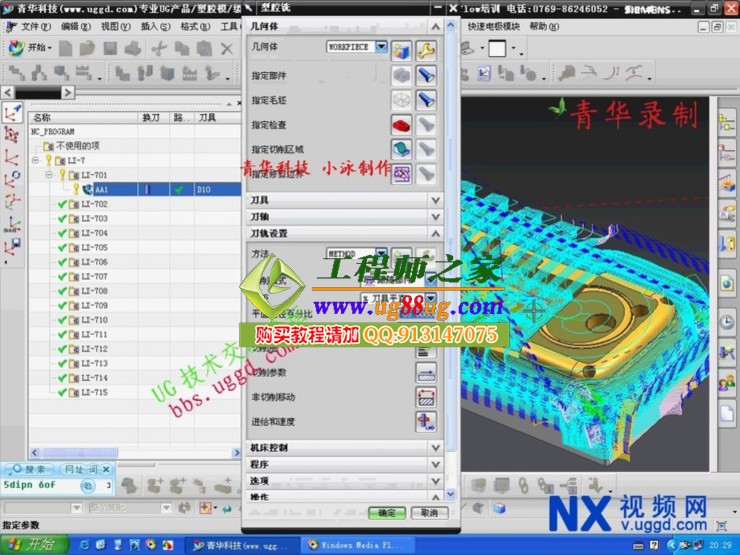Edit WORKPIECE geometry with wrench icon
The image size is (740, 555).
click(x=426, y=49)
